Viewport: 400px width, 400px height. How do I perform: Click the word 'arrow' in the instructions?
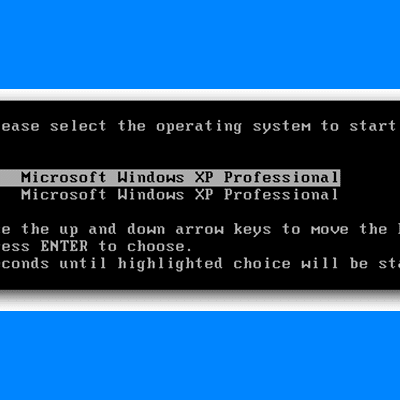click(x=199, y=231)
